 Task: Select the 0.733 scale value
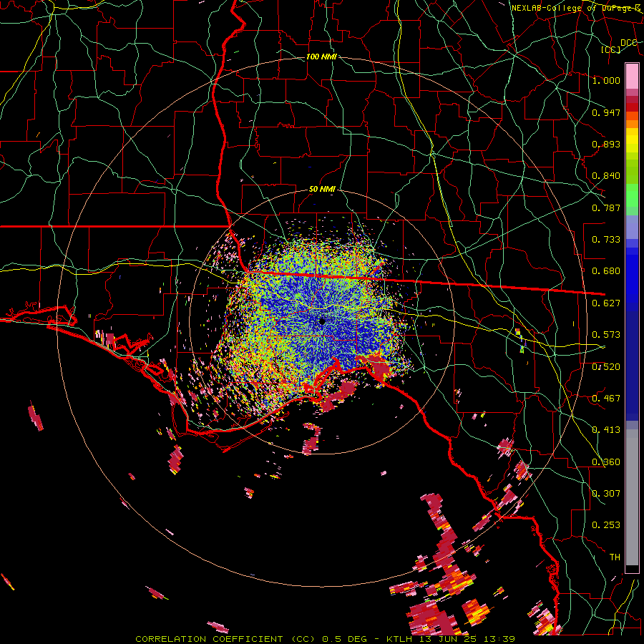606,240
